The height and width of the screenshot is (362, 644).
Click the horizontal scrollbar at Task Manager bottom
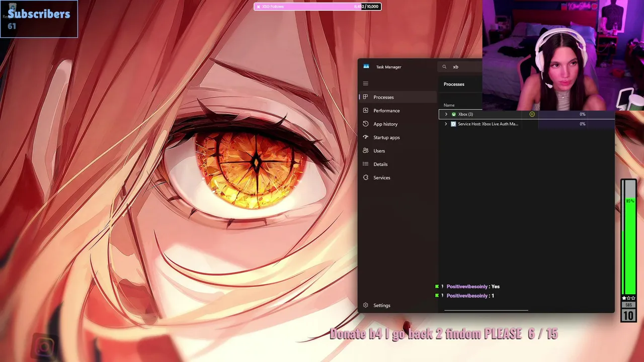click(486, 311)
